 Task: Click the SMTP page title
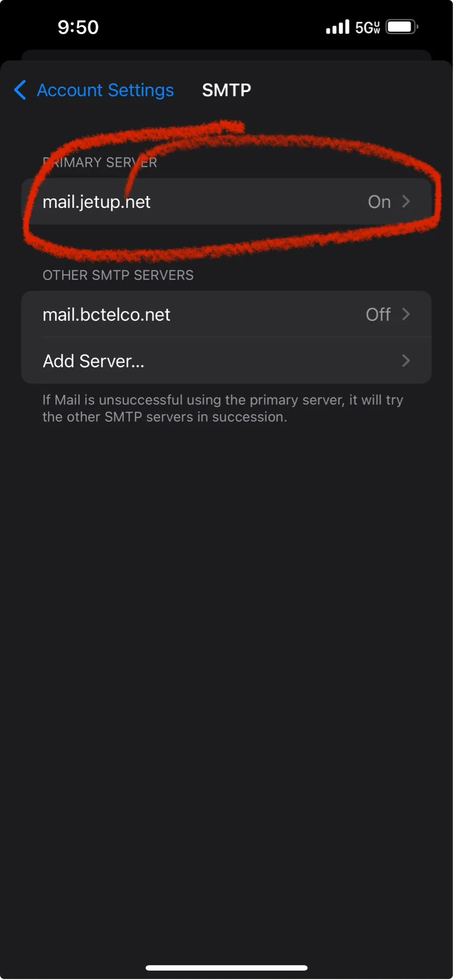226,90
